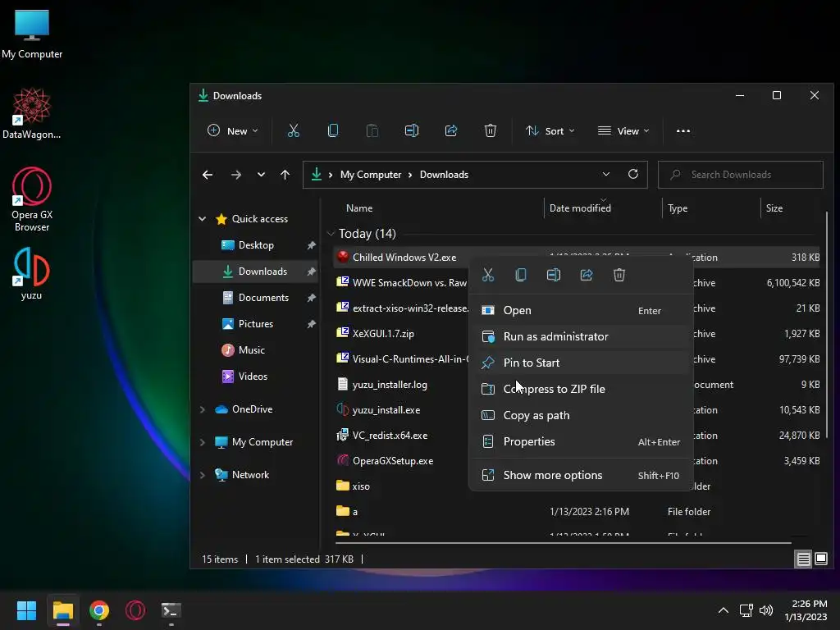Expand OneDrive in navigation pane
Image resolution: width=840 pixels, height=630 pixels.
203,409
